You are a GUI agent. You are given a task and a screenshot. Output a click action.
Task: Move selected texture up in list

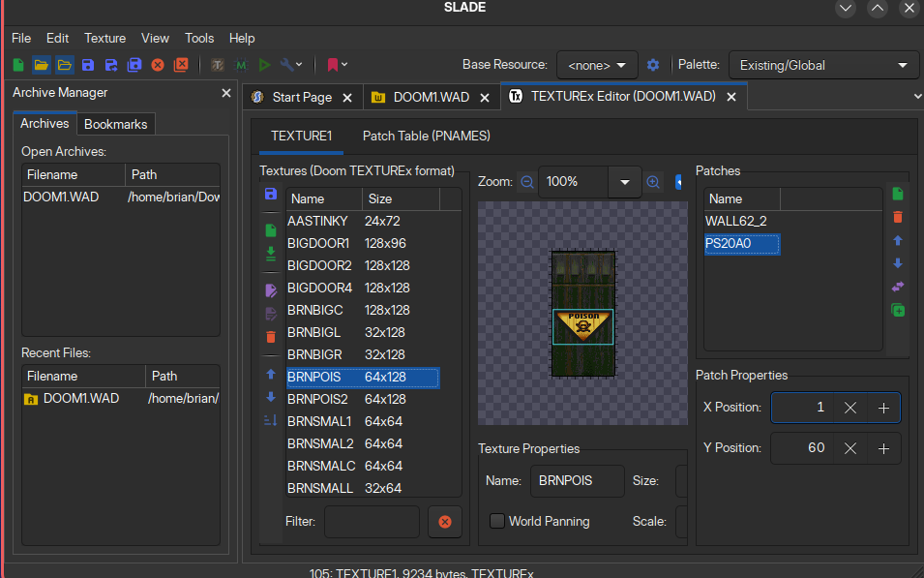[x=271, y=374]
